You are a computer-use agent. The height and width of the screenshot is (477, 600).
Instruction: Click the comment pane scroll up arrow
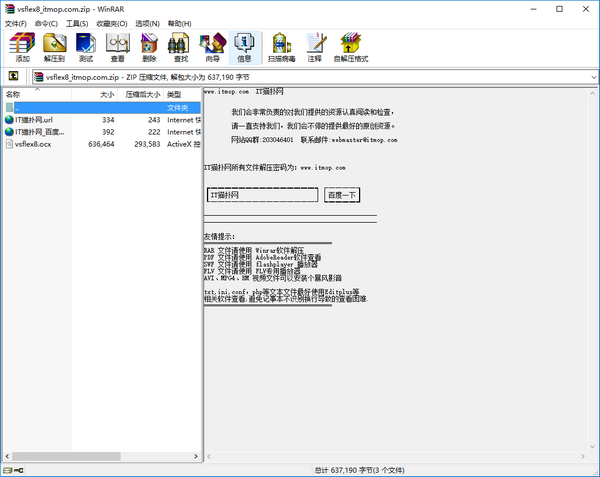592,93
